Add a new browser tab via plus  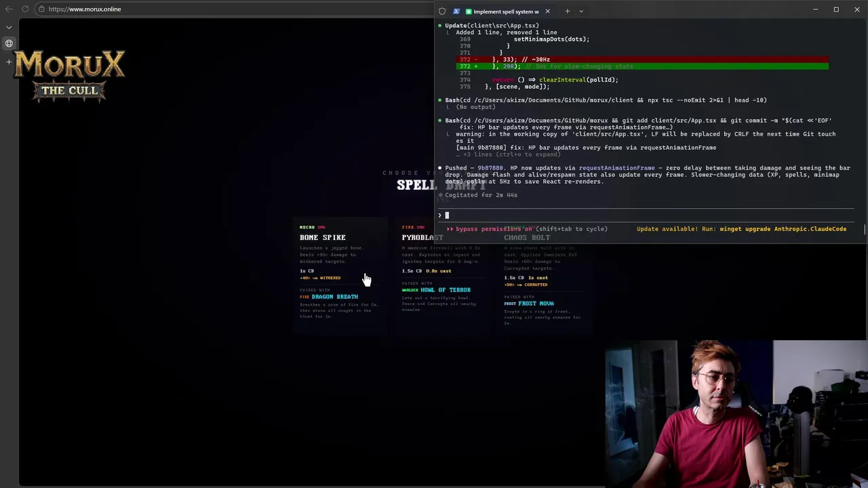coord(9,62)
